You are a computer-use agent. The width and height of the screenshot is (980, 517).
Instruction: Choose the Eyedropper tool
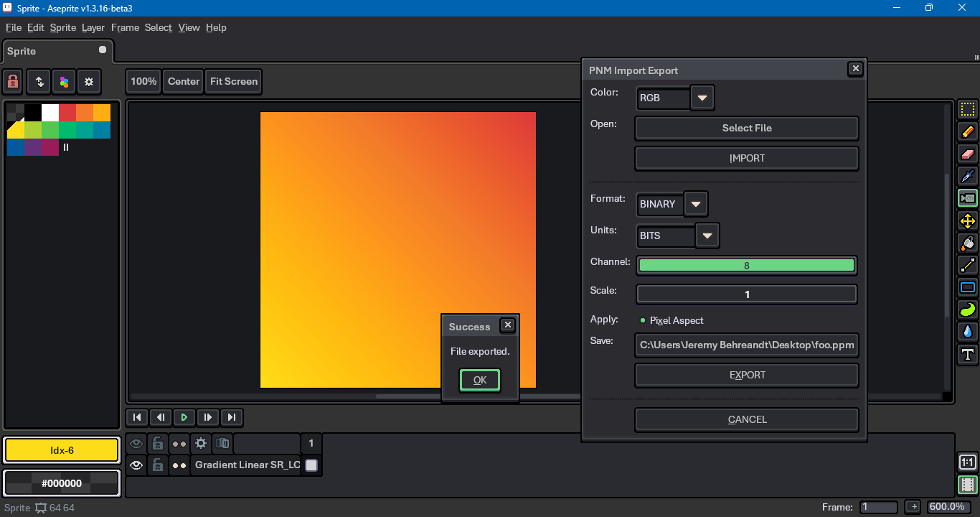tap(968, 177)
